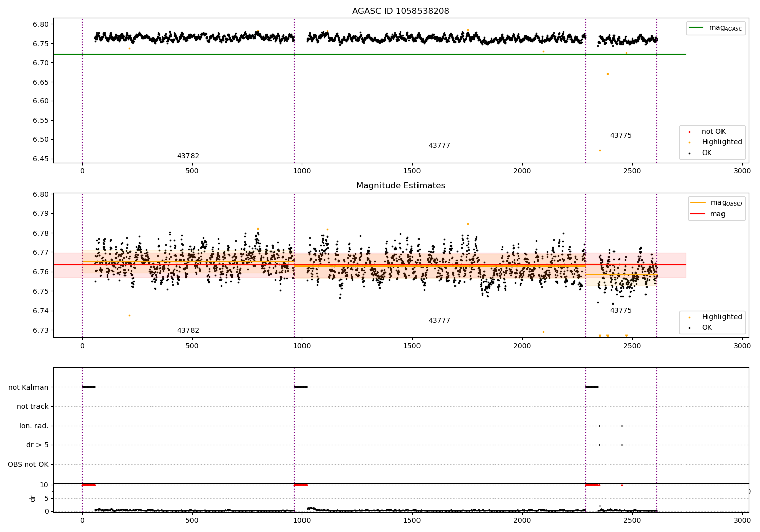
Task: Click the y-axis tick 6.45 in top plot
Action: [x=41, y=159]
